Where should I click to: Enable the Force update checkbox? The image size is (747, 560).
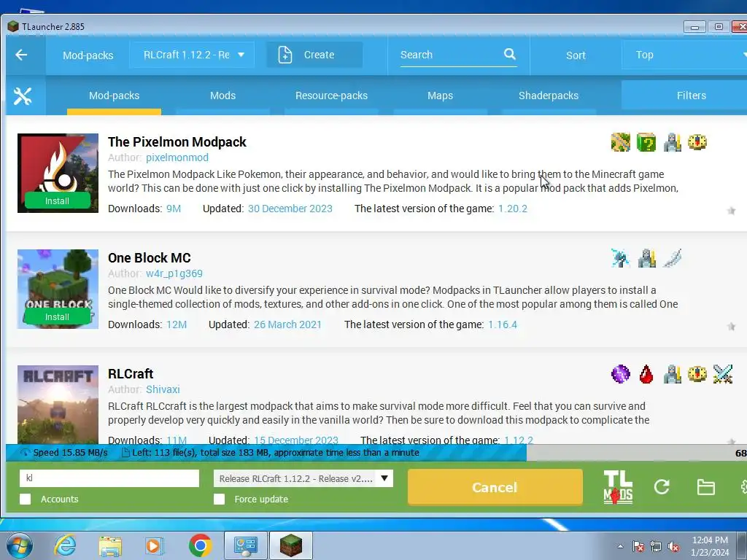(219, 499)
